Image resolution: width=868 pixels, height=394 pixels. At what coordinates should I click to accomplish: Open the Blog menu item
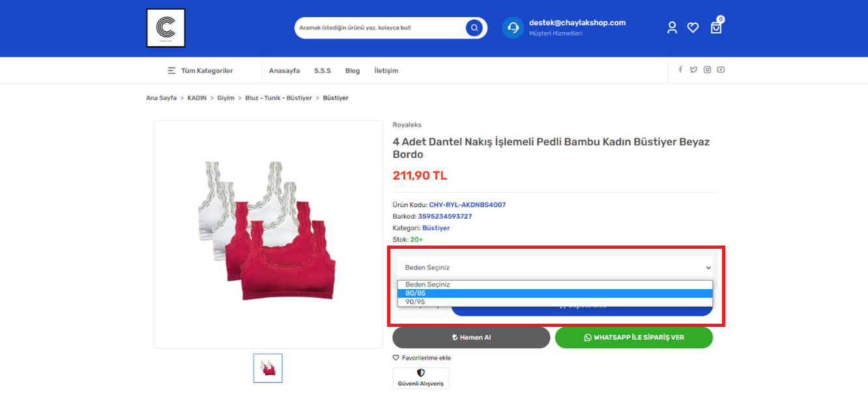click(x=353, y=70)
